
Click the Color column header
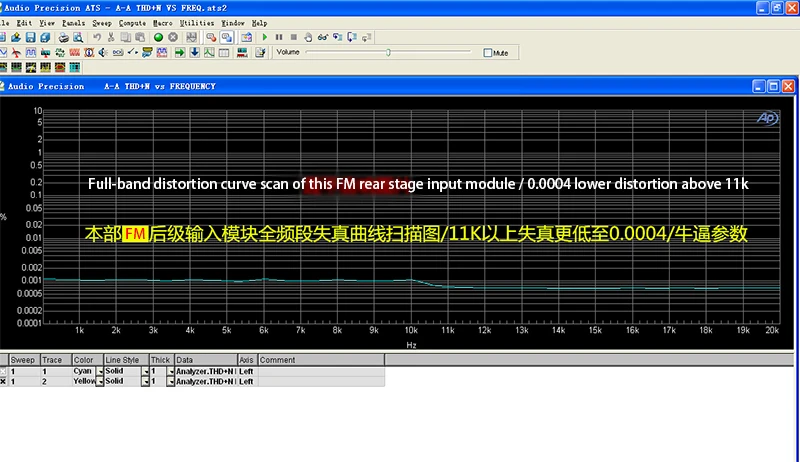(x=88, y=360)
